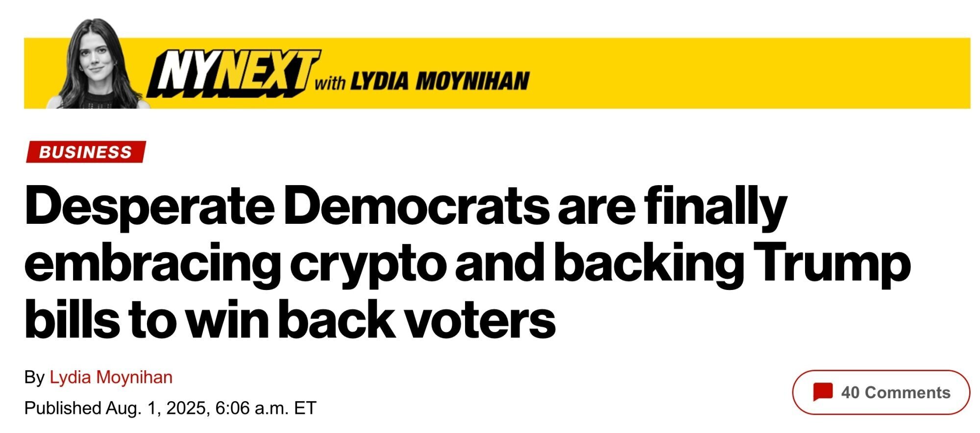
Task: Open Lydia Moynihan's headshot photo in banner
Action: point(98,64)
